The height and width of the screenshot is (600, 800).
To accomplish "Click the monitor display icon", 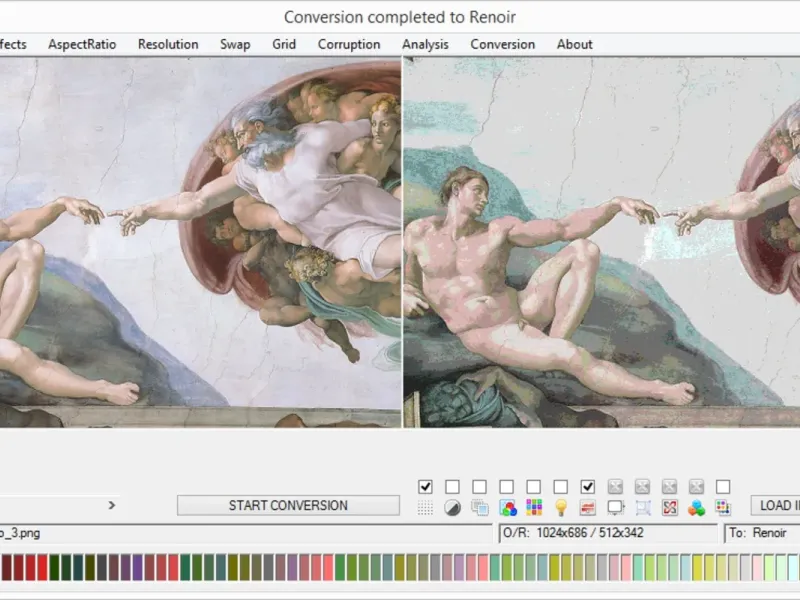I will coord(615,508).
